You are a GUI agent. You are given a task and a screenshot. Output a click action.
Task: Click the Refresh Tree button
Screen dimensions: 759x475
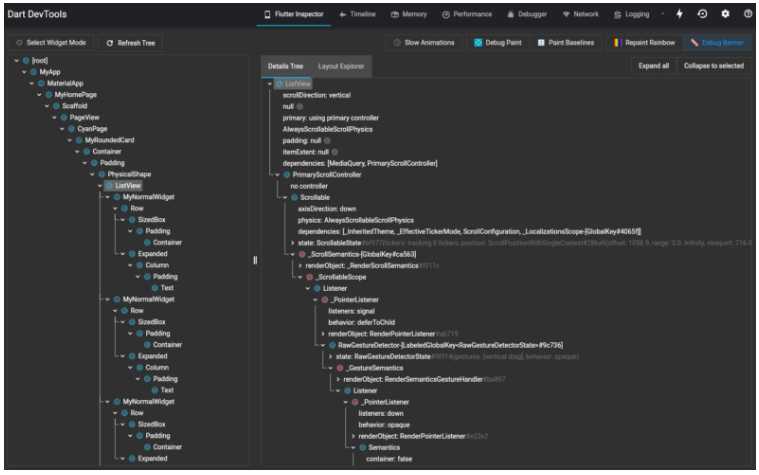coord(131,43)
